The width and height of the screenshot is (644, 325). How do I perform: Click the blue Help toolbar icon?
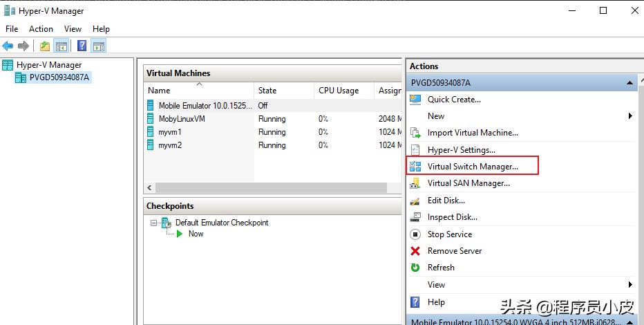(82, 46)
